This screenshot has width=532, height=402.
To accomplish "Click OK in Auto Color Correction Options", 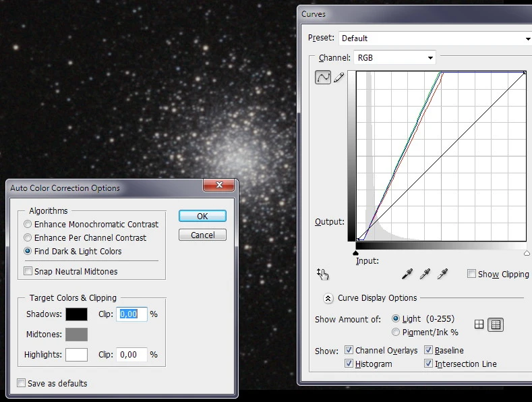I will [x=202, y=217].
